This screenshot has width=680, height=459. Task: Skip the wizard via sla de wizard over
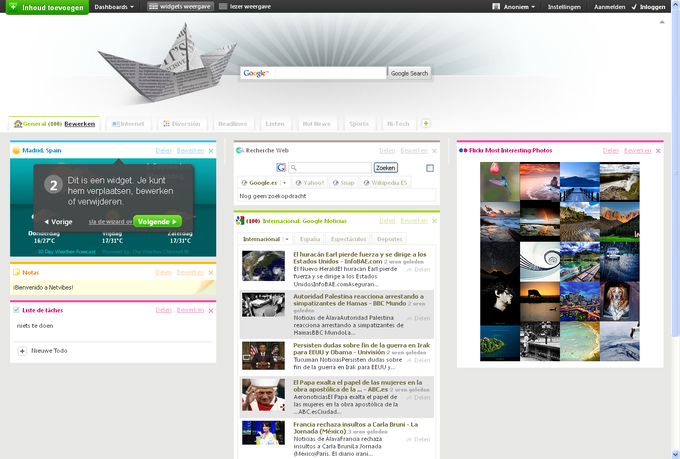coord(111,222)
